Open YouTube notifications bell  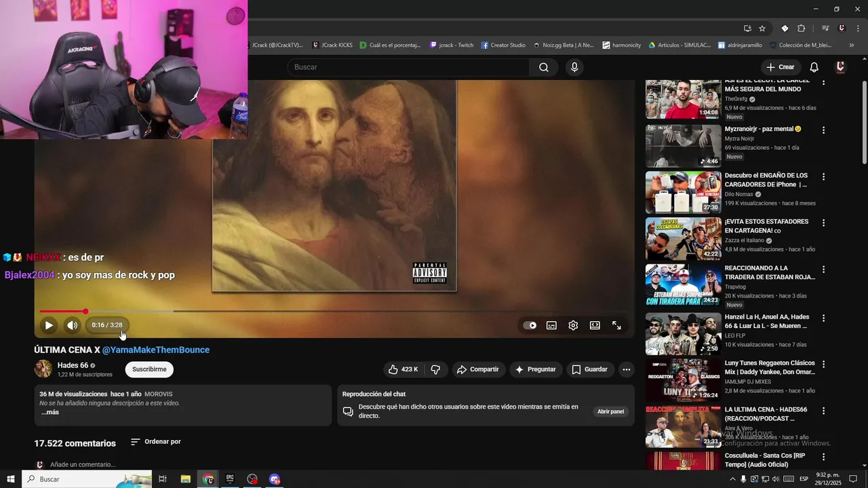(x=814, y=67)
